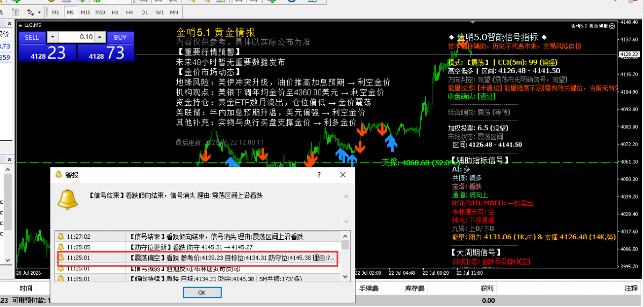Close the 警报 alert dialog
This screenshot has height=307, width=644.
(343, 175)
